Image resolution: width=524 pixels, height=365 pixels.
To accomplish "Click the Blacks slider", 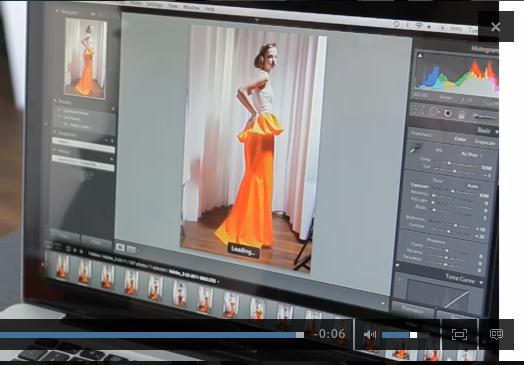I will (x=452, y=213).
